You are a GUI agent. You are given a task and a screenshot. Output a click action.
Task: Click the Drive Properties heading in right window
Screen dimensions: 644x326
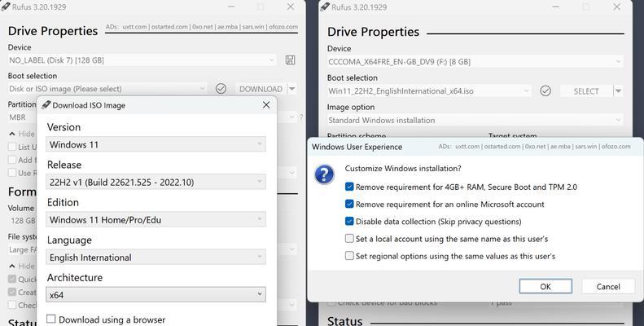373,32
